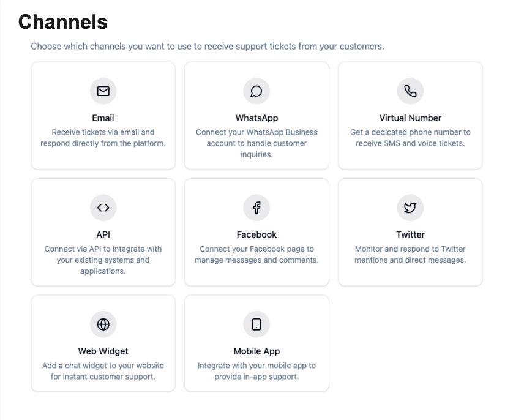Open the Virtual Number channel card
The width and height of the screenshot is (524, 420).
coord(410,115)
